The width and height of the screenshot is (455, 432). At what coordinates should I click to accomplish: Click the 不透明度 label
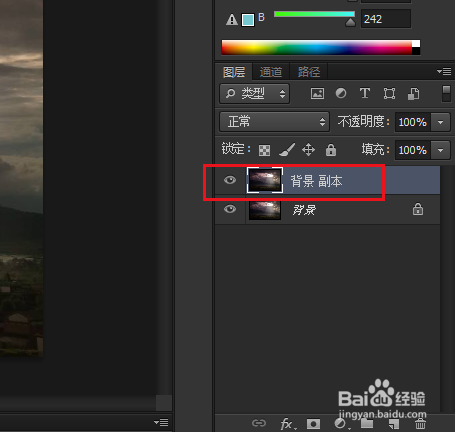tap(363, 122)
